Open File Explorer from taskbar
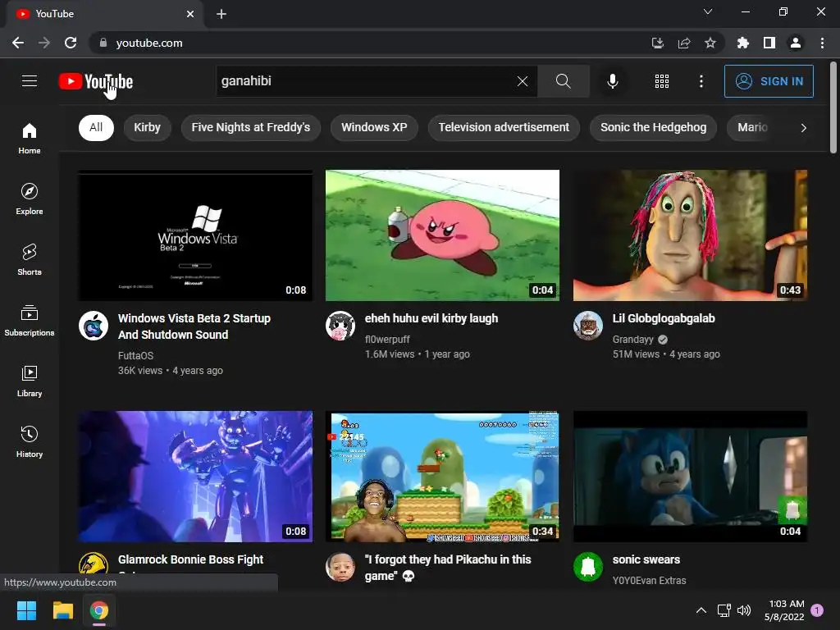The image size is (840, 630). coord(62,610)
